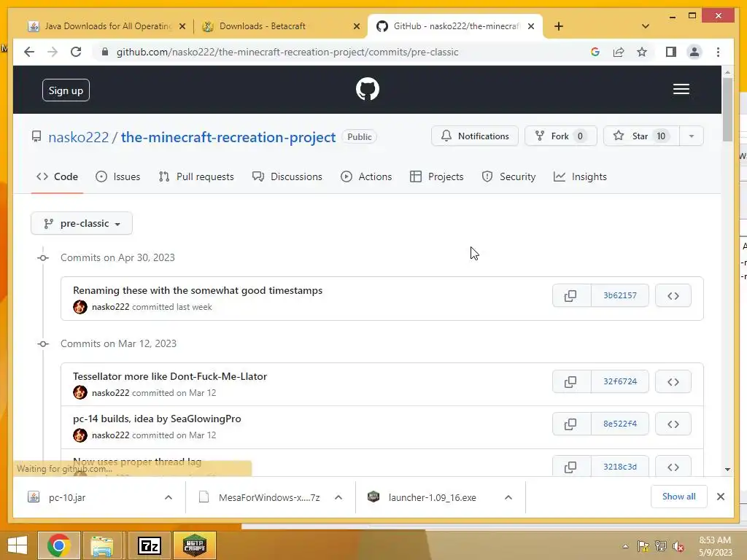Open Chrome profile avatar
Image resolution: width=747 pixels, height=560 pixels.
[x=694, y=52]
